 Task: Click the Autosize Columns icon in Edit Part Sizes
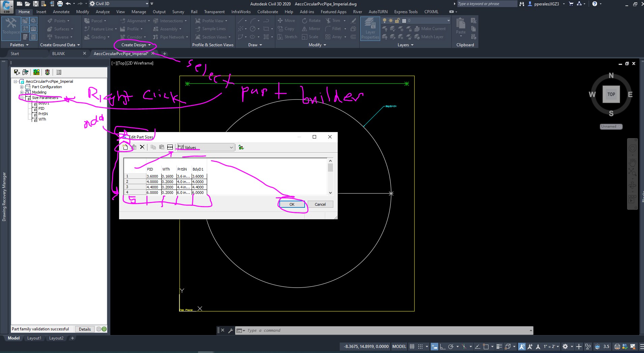coord(170,147)
